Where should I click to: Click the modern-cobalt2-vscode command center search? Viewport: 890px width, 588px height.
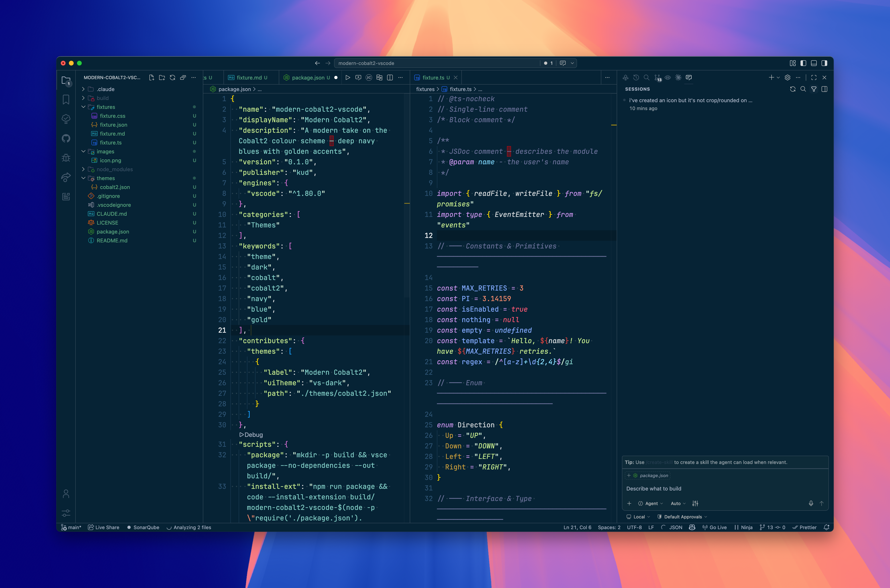tap(437, 63)
